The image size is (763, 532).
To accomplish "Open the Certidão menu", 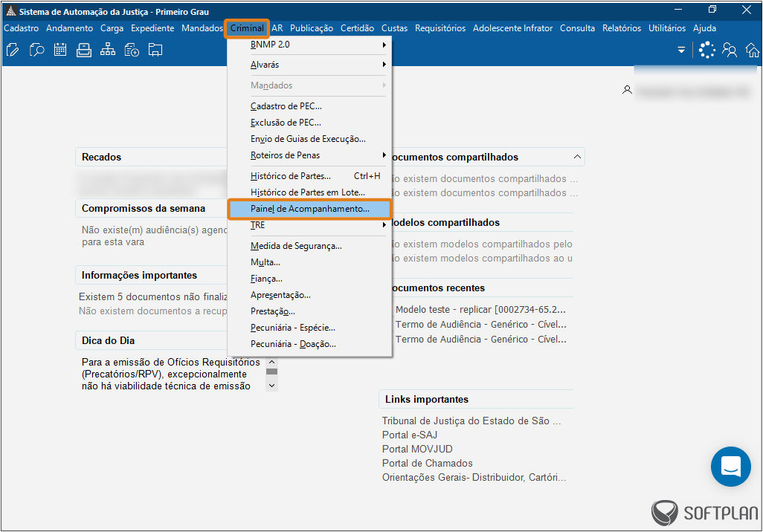I will point(357,28).
